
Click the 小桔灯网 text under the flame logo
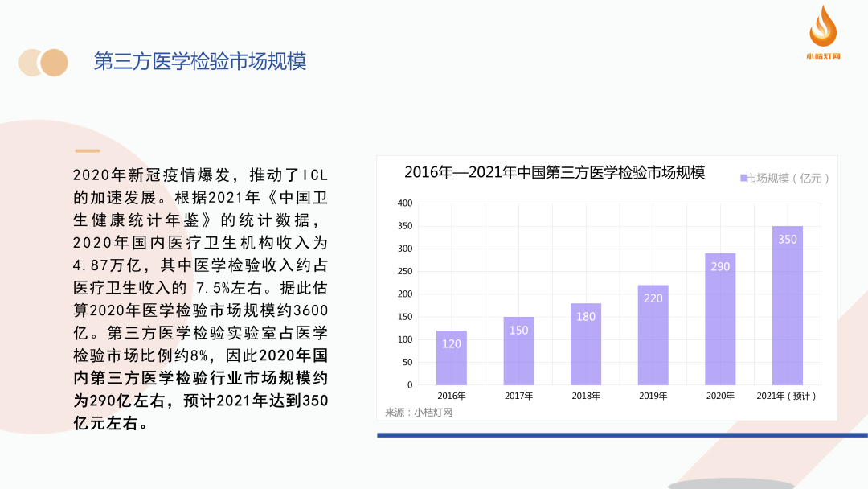822,56
